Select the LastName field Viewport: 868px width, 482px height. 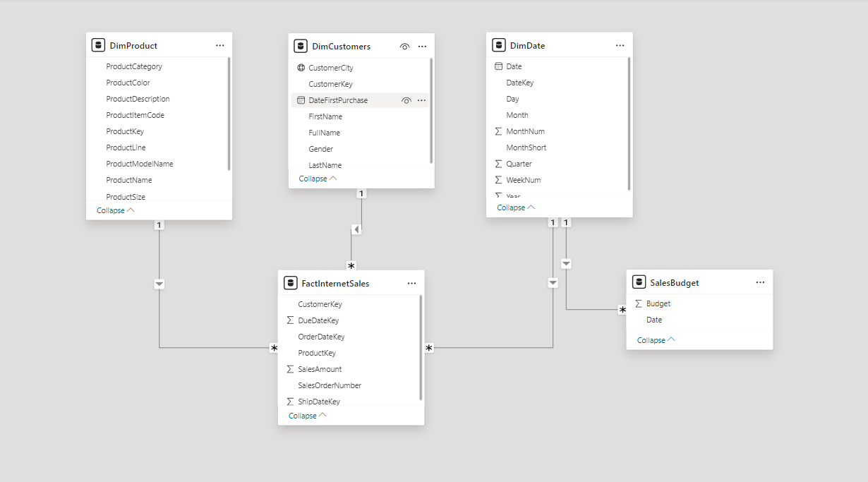(325, 165)
